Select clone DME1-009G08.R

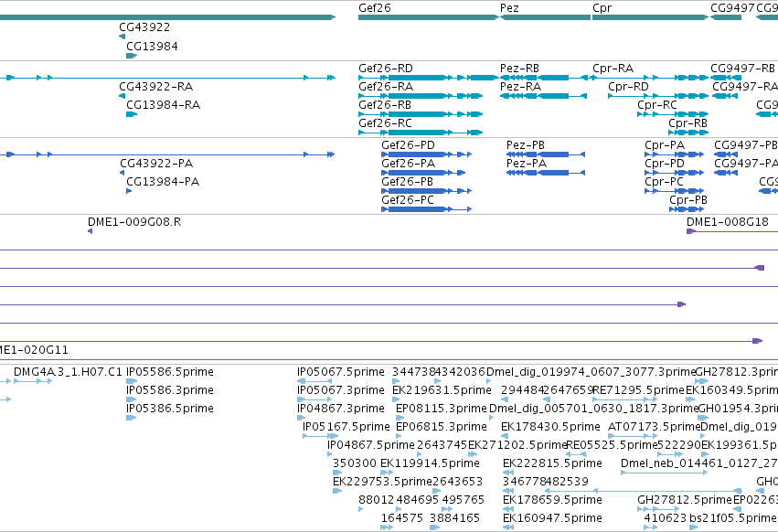point(134,222)
